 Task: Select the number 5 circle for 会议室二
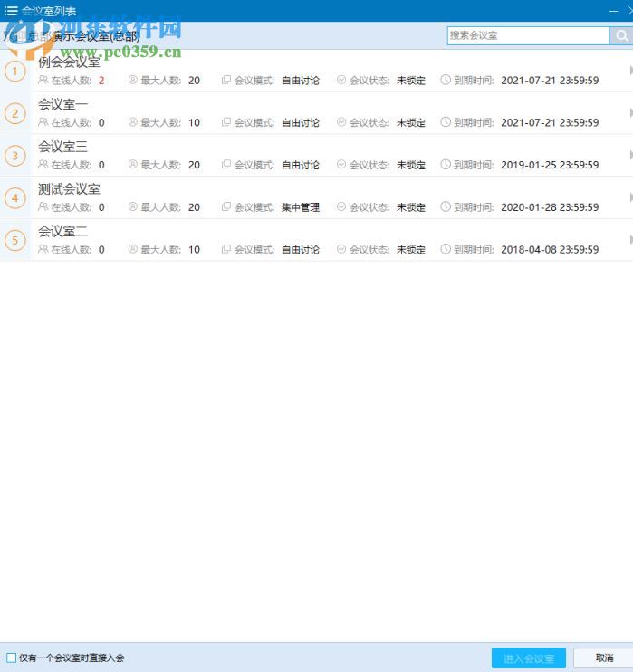(15, 240)
